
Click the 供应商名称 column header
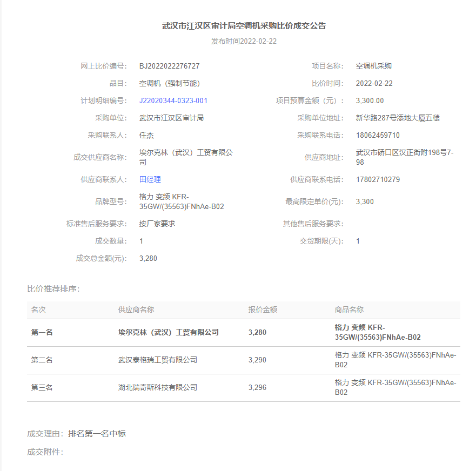(x=136, y=309)
